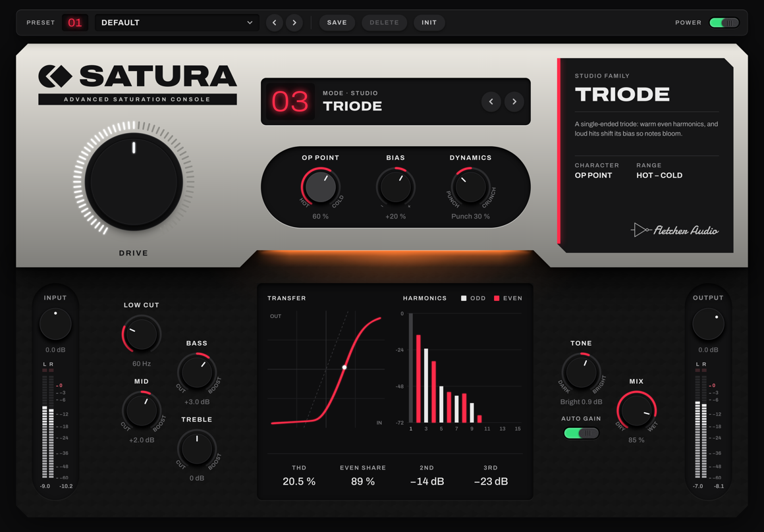
Task: Click the Mid EQ knob
Action: click(x=142, y=410)
